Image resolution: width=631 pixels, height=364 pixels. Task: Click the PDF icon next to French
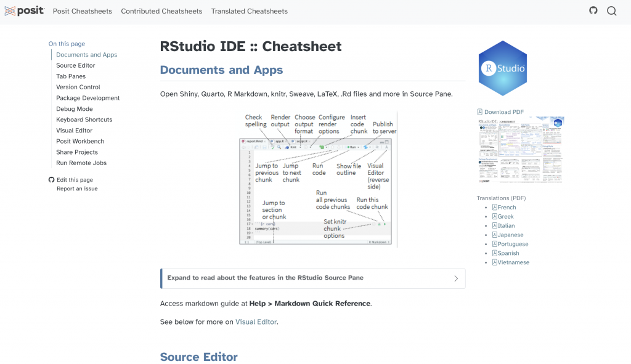click(495, 207)
